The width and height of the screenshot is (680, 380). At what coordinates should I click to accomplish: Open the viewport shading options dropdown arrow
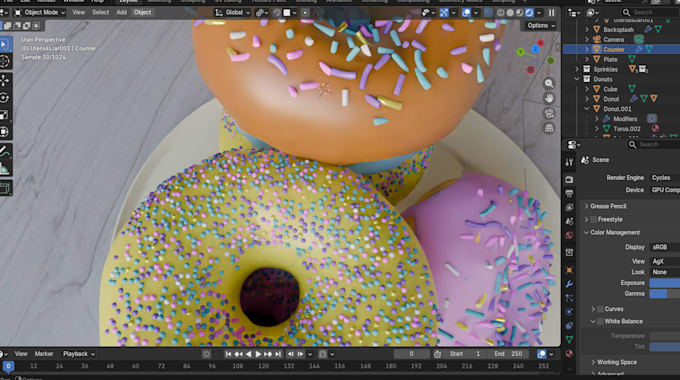coord(539,13)
